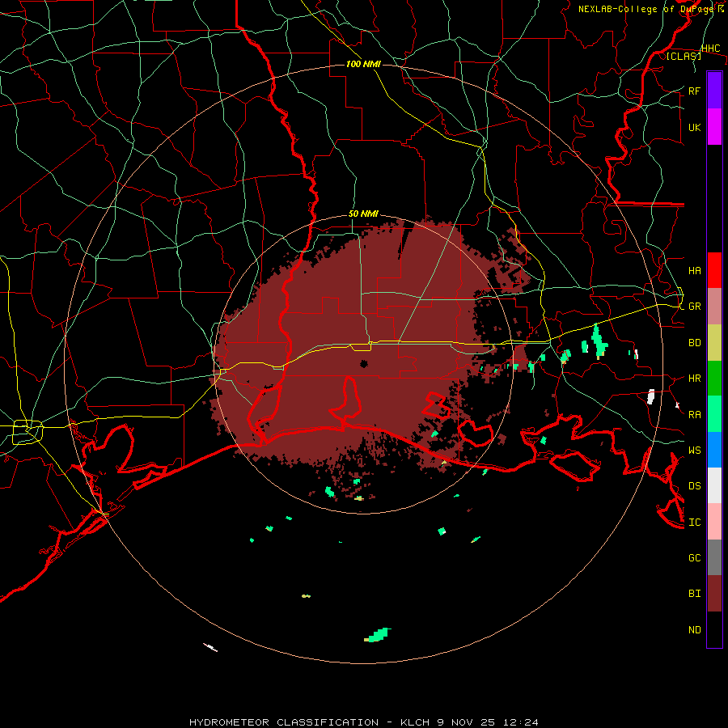
Task: Click the 'BI' legend label
Action: click(694, 594)
